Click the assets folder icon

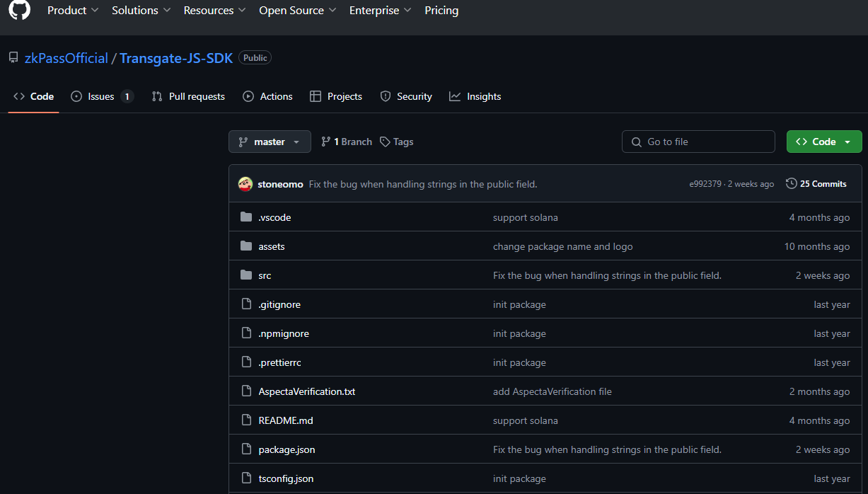pyautogui.click(x=246, y=246)
